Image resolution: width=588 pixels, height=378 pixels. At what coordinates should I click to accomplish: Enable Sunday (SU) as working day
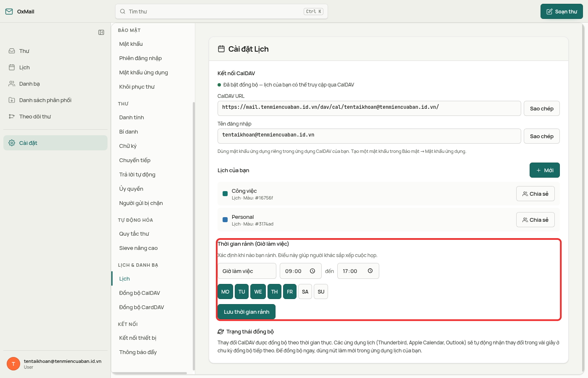point(321,291)
